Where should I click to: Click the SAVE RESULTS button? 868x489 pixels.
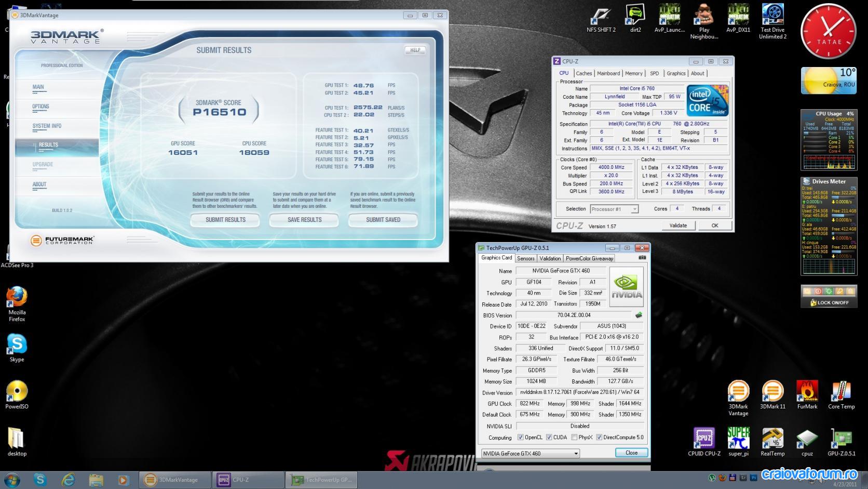pyautogui.click(x=304, y=220)
